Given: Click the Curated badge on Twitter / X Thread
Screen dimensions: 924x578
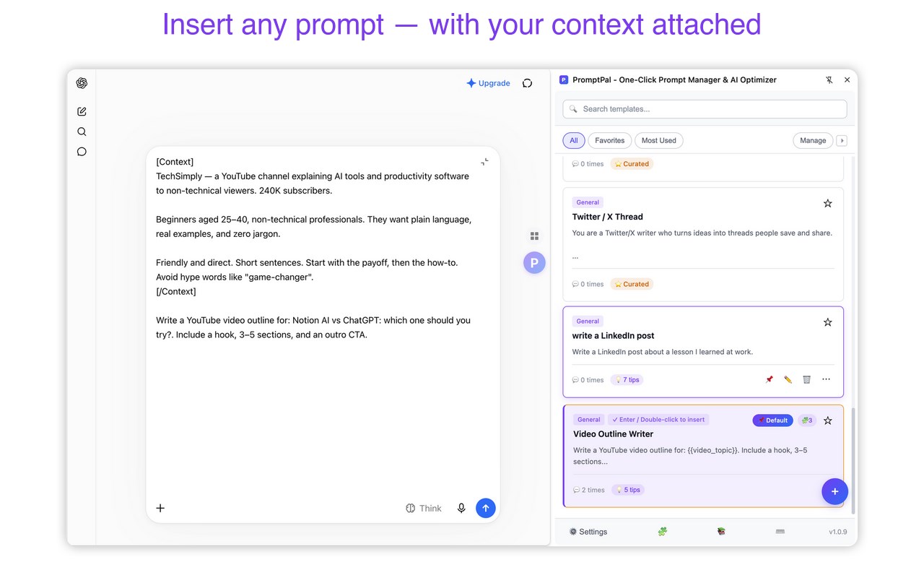Looking at the screenshot, I should pyautogui.click(x=632, y=285).
